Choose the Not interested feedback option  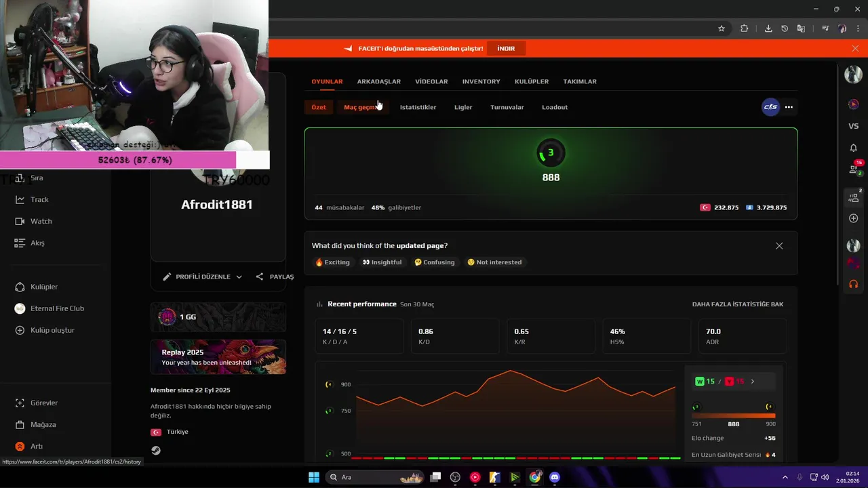[494, 262]
